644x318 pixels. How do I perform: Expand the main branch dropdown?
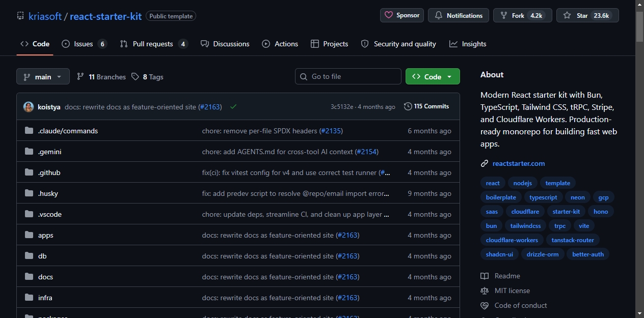(43, 76)
